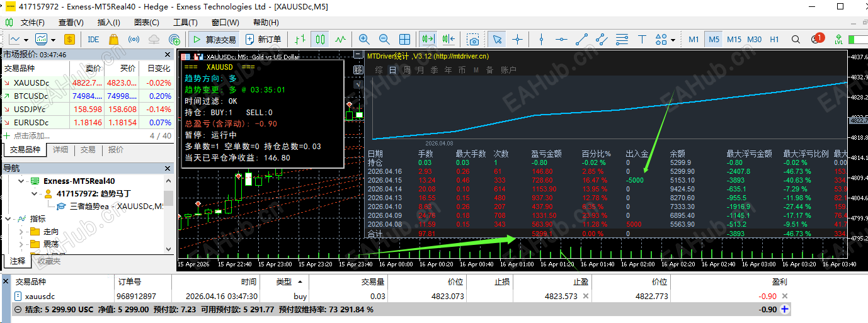Click the 新订单 new order button
Viewport: 868px width, 323px height.
click(264, 39)
